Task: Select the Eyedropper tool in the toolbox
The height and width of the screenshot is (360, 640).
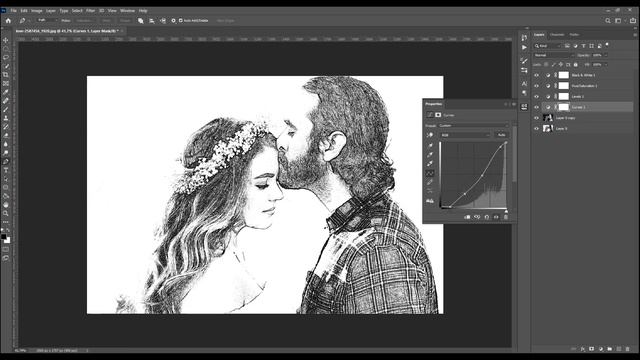Action: point(6,92)
